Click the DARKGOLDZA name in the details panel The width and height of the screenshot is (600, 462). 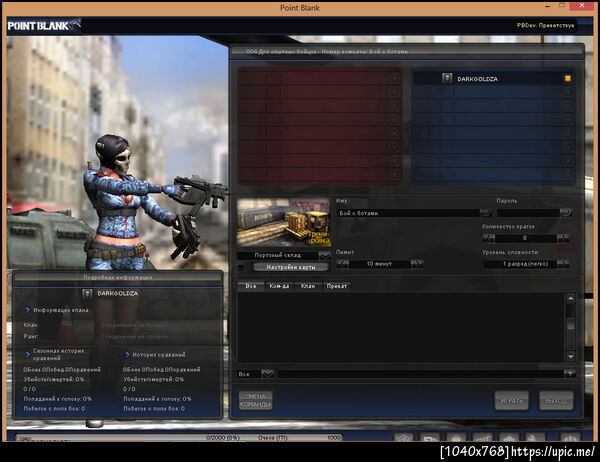coord(117,294)
